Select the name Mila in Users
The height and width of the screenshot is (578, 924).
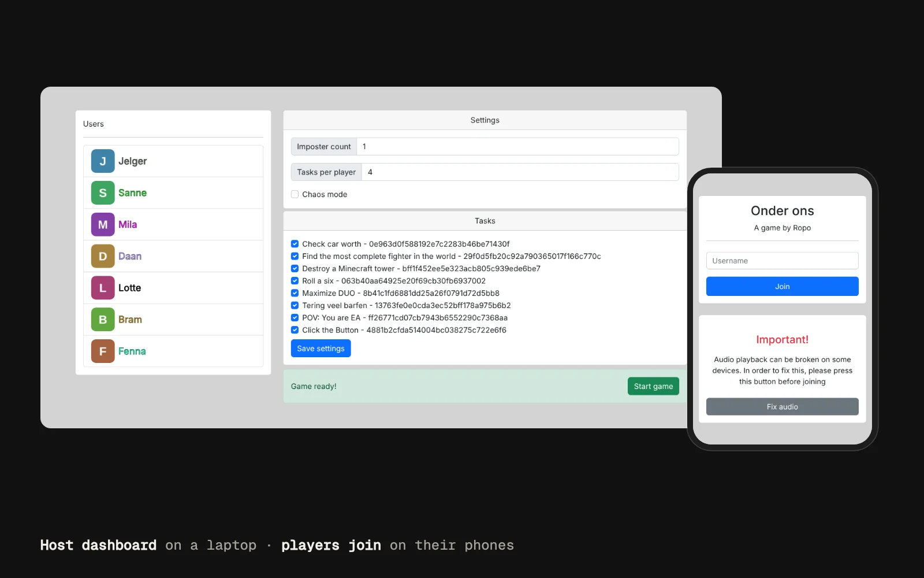coord(128,225)
